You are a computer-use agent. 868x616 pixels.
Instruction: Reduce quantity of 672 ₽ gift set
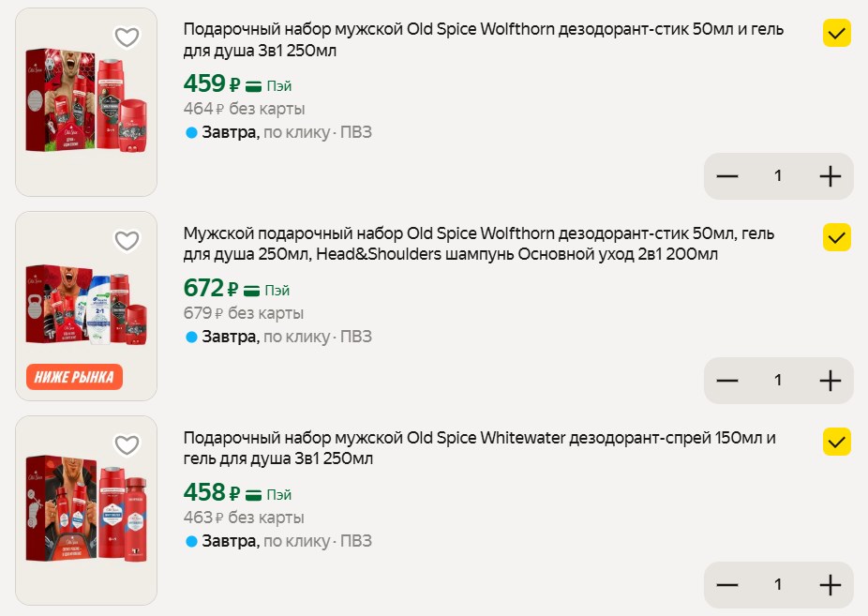pos(727,381)
